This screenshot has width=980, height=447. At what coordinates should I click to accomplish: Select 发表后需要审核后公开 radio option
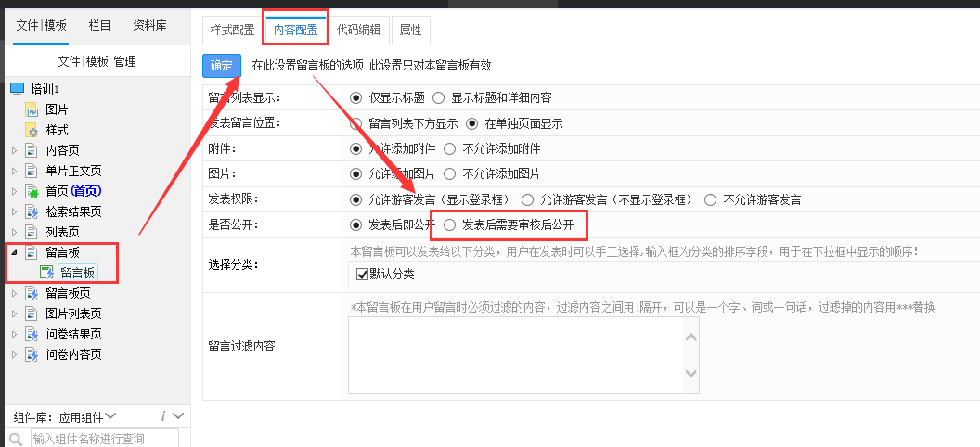450,224
